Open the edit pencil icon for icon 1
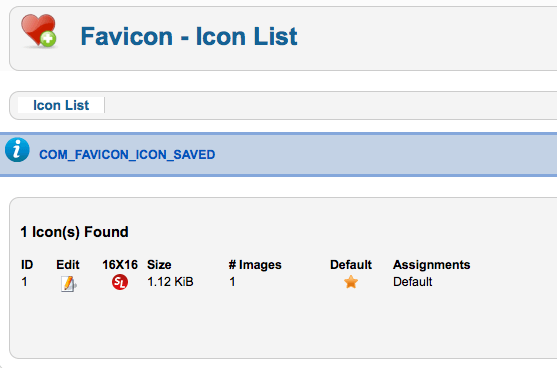The width and height of the screenshot is (557, 368). pos(68,283)
